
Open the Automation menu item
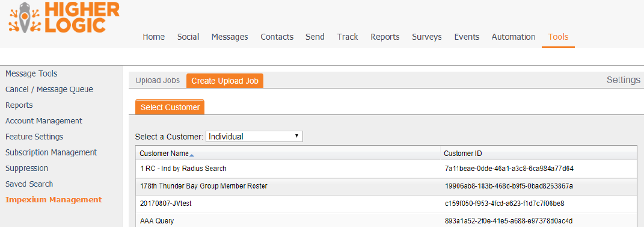tap(514, 37)
